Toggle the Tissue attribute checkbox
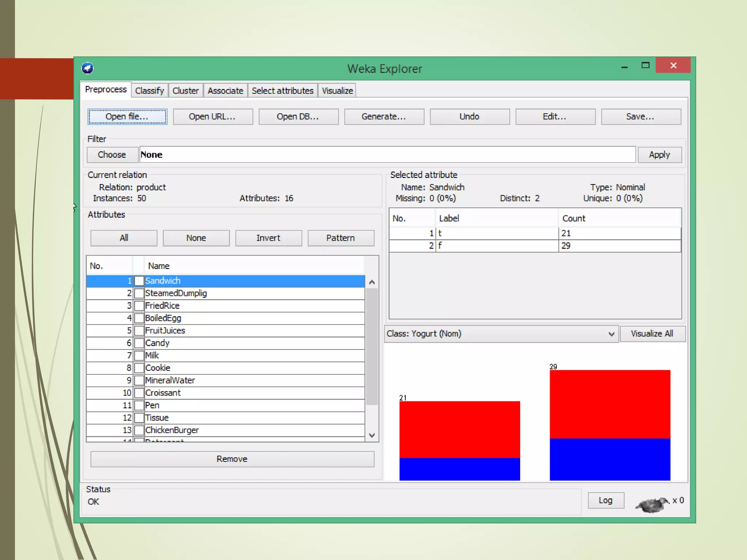This screenshot has width=747, height=560. [139, 418]
